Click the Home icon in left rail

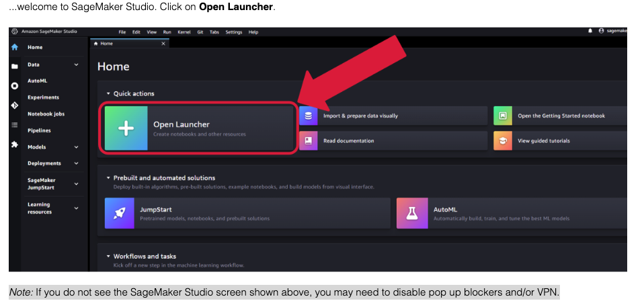coord(14,47)
